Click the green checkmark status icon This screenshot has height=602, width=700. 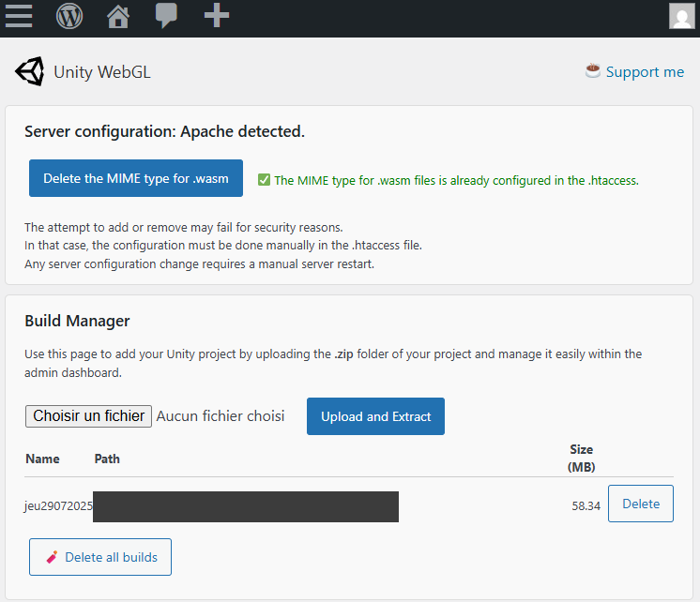(x=264, y=180)
